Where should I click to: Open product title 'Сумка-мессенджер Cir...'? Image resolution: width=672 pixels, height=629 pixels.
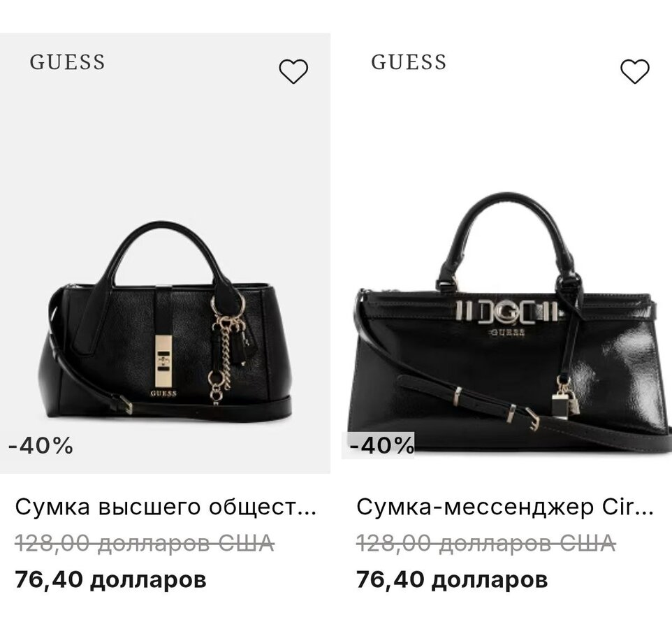pyautogui.click(x=505, y=507)
